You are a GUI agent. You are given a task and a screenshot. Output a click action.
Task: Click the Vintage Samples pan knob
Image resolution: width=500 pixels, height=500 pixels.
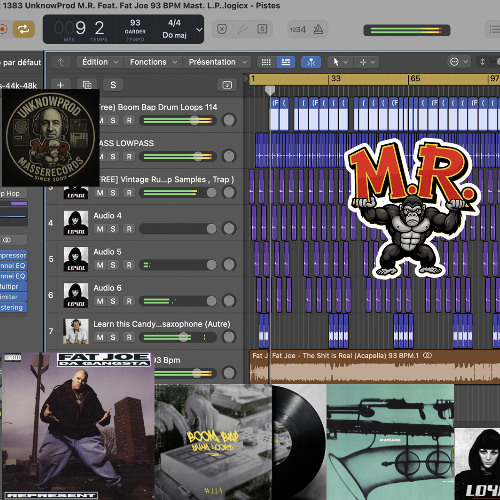tap(229, 192)
